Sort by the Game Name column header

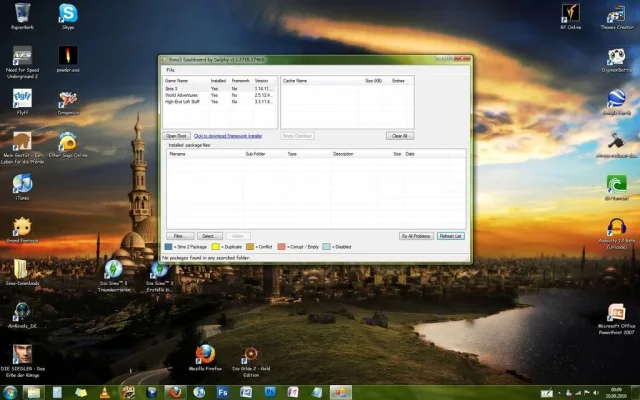(186, 81)
